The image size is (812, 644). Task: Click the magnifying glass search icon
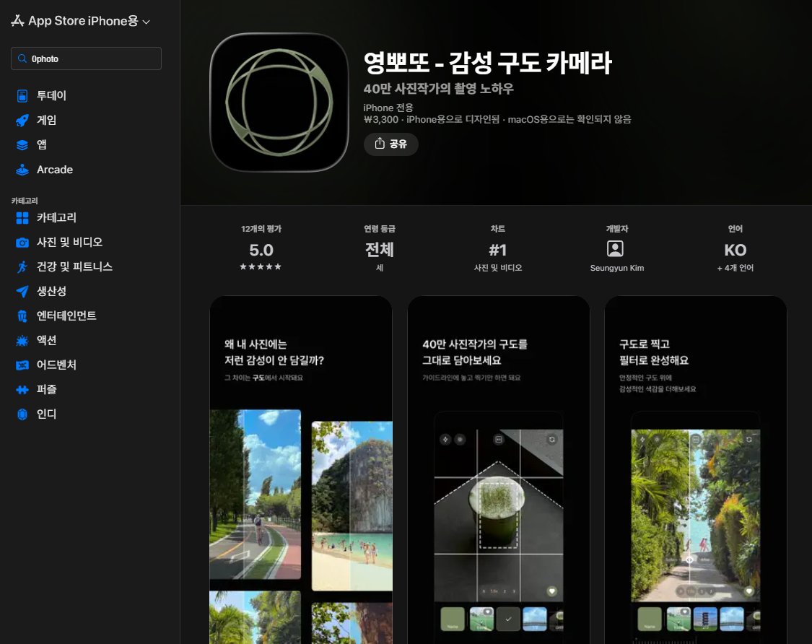(22, 58)
